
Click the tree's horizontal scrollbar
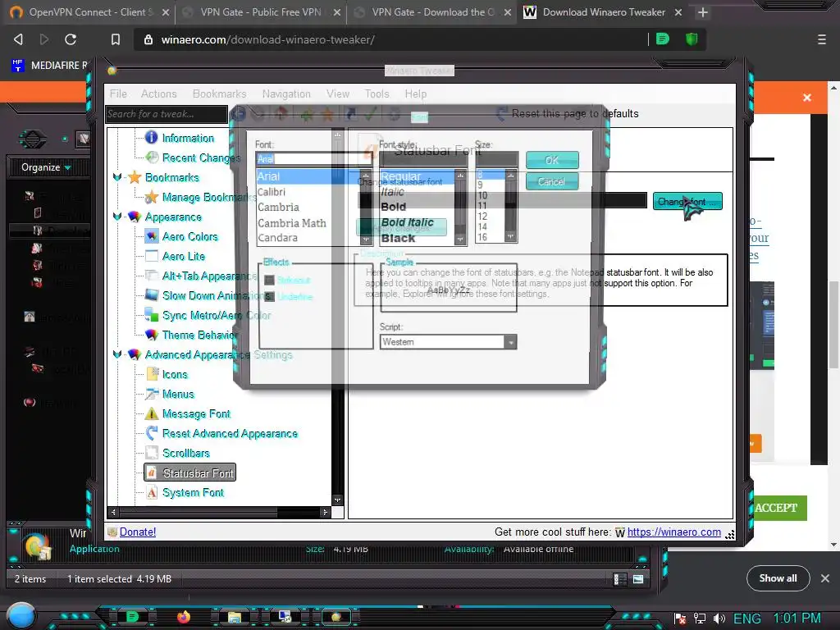tap(218, 512)
